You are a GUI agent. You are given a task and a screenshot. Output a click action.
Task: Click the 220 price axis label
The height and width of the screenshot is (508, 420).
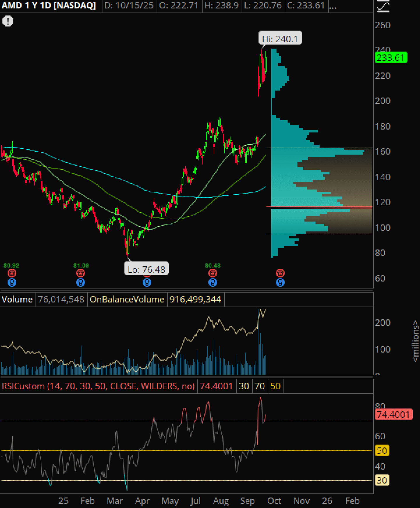(383, 76)
